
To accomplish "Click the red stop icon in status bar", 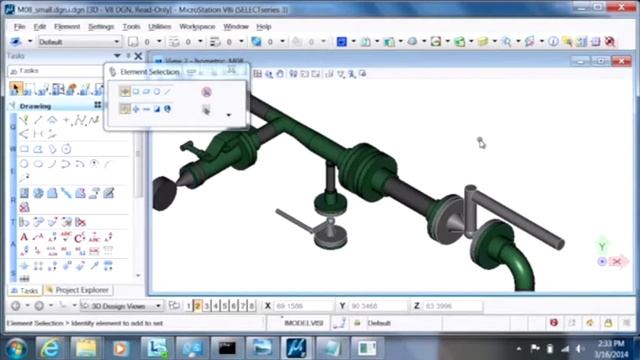I will [x=554, y=323].
